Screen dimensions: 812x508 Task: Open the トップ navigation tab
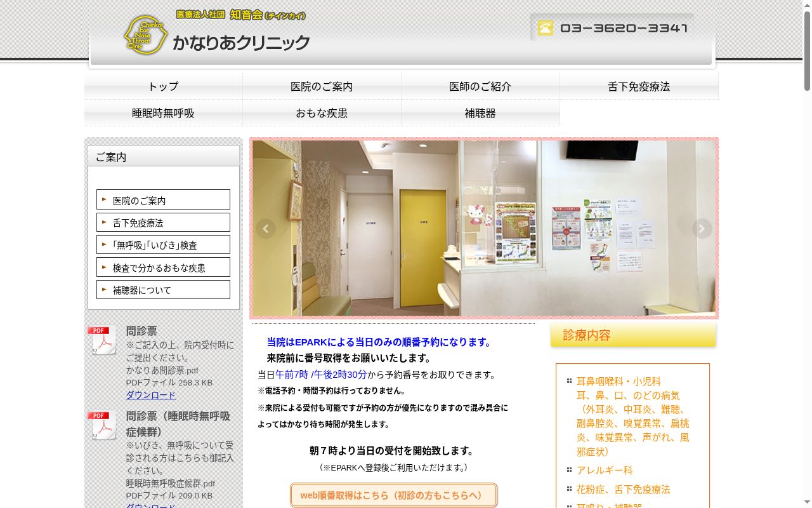pos(163,86)
